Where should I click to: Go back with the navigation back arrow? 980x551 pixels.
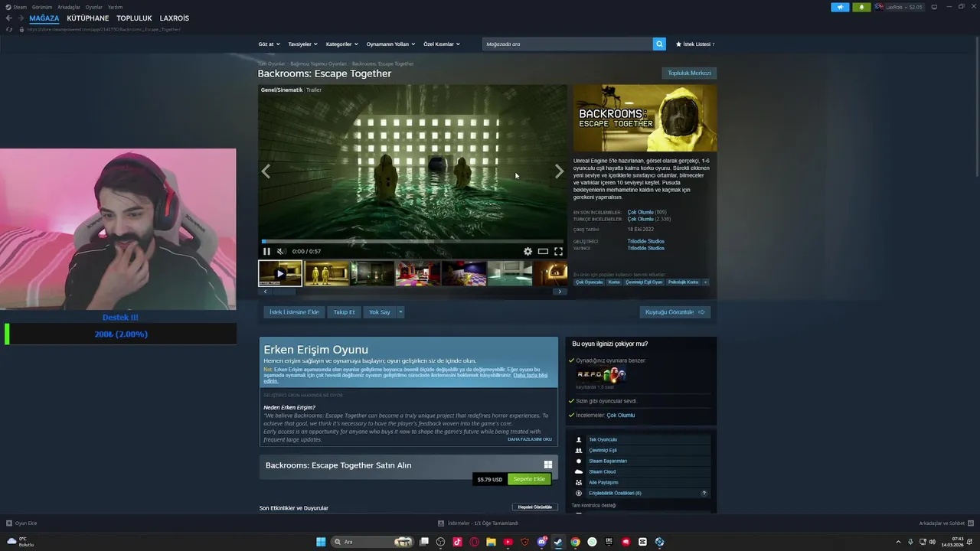click(x=9, y=18)
